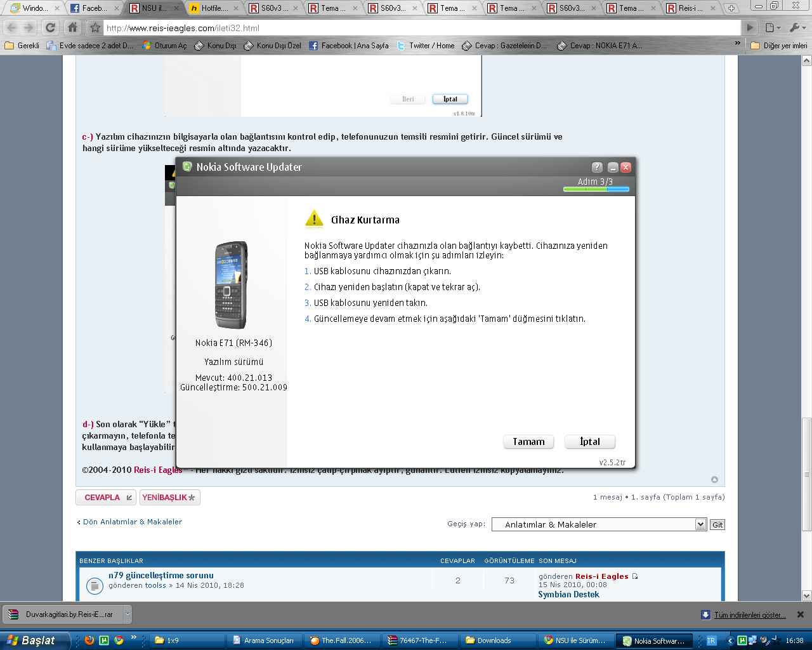812x650 pixels.
Task: Open help in Nokia Software Updater title bar
Action: [x=597, y=168]
